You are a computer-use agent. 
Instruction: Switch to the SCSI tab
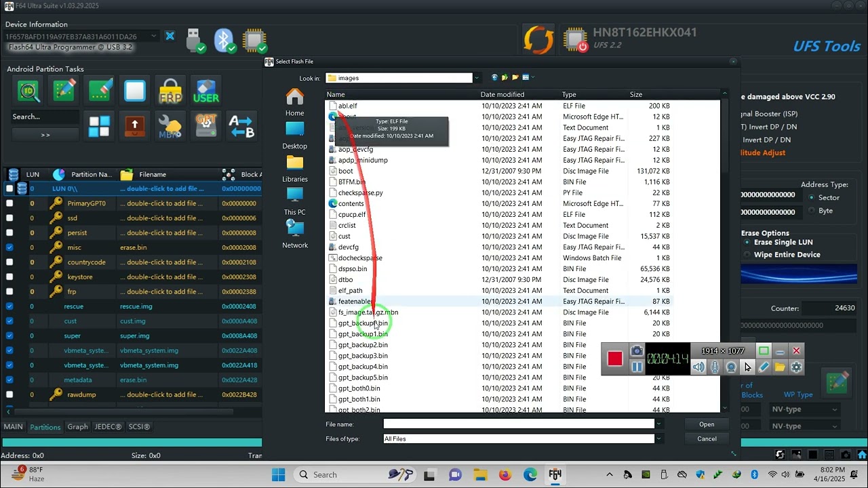pos(139,427)
